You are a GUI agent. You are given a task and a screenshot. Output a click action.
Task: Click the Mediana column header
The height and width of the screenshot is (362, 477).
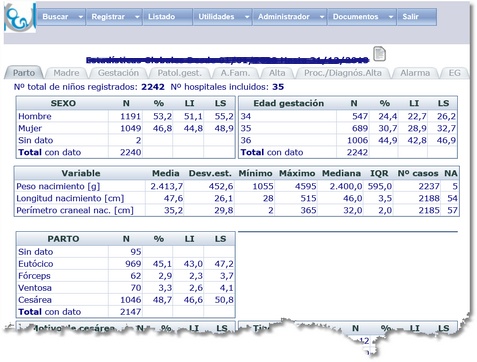click(341, 173)
